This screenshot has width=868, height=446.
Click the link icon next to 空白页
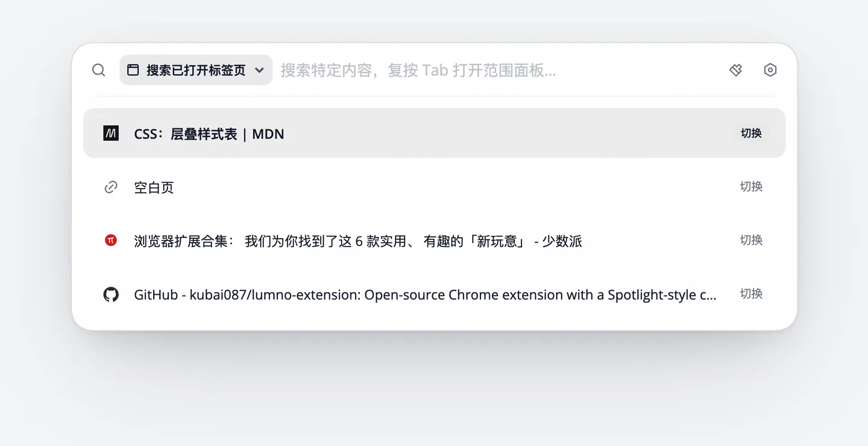(x=111, y=187)
